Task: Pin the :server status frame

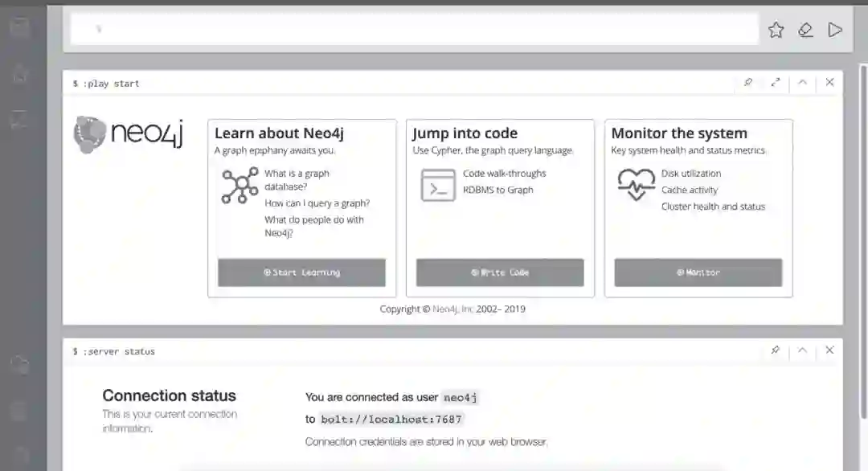Action: click(776, 350)
